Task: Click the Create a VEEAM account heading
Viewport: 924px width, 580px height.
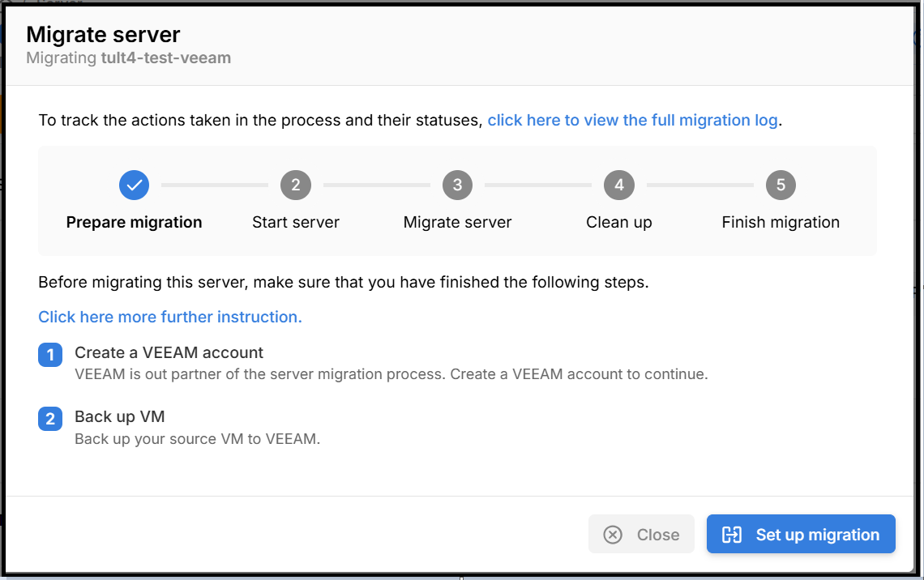Action: click(169, 352)
